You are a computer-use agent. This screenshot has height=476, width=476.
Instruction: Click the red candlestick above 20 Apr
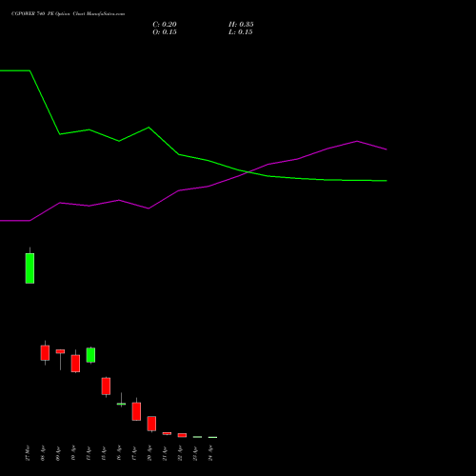(151, 424)
